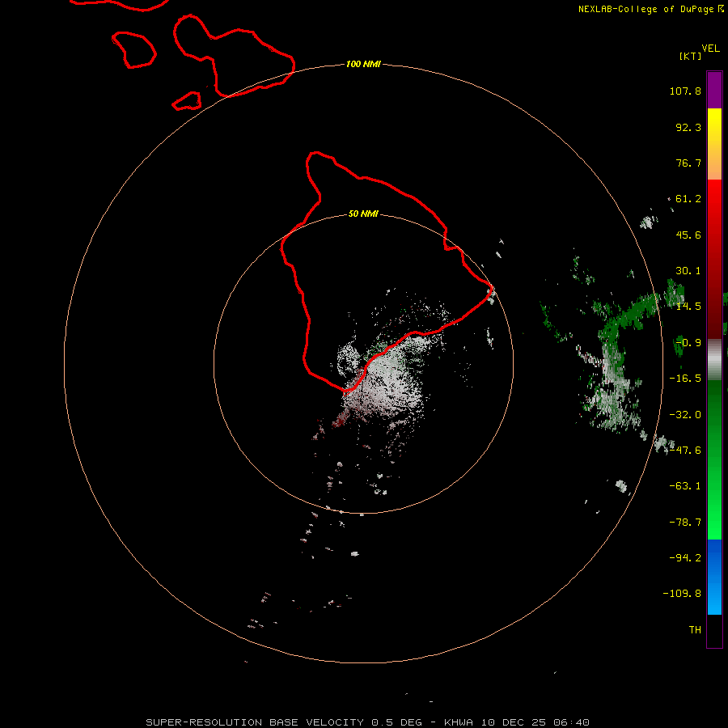Screen dimensions: 728x728
Task: Click the 50 NMI range ring label
Action: [363, 214]
